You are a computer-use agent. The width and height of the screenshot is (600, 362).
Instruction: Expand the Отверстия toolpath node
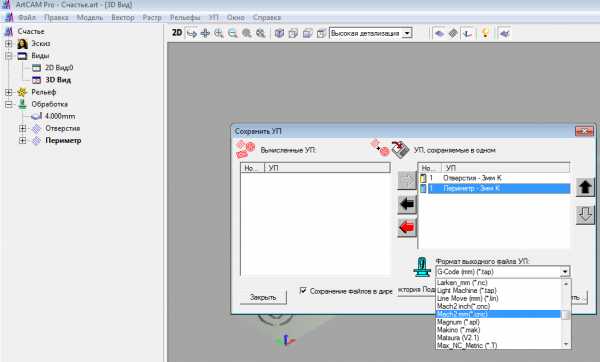coord(23,129)
